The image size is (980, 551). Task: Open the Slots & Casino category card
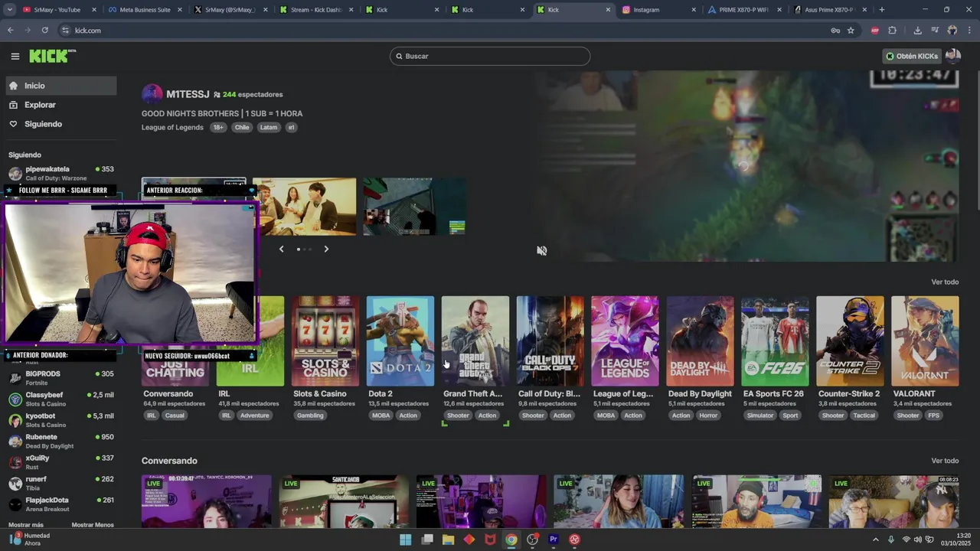click(325, 341)
